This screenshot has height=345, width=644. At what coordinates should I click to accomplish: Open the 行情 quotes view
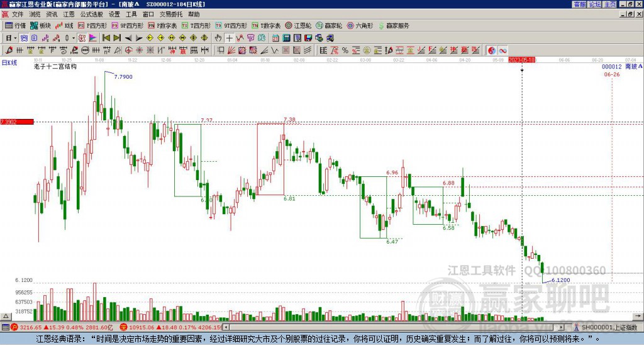(16, 25)
